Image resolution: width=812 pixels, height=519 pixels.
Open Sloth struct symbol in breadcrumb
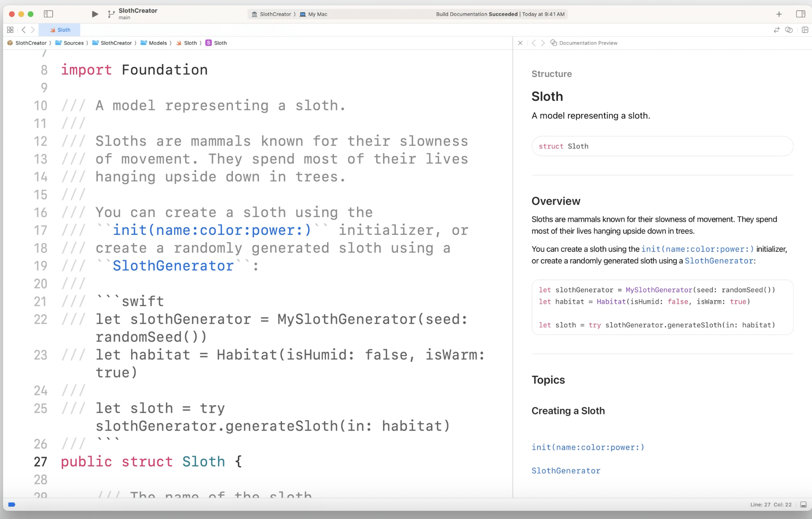click(x=216, y=43)
